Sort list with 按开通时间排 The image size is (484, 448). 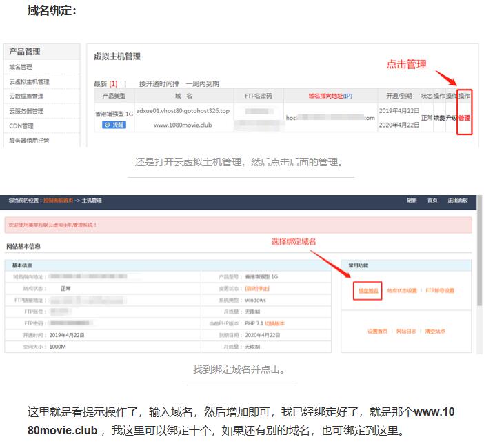pos(159,83)
